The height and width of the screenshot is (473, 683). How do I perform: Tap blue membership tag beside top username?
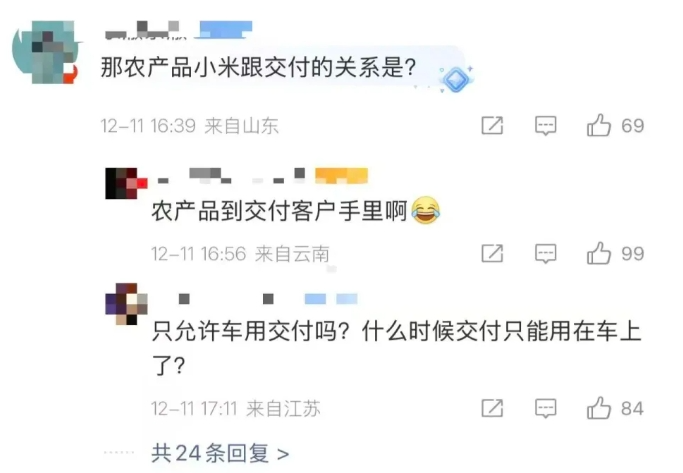coord(224,30)
